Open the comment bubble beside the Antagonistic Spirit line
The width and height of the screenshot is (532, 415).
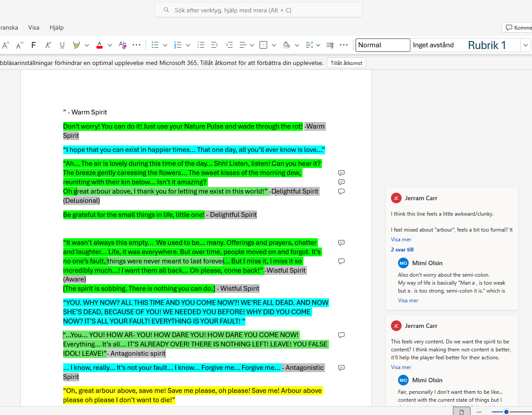point(341,368)
